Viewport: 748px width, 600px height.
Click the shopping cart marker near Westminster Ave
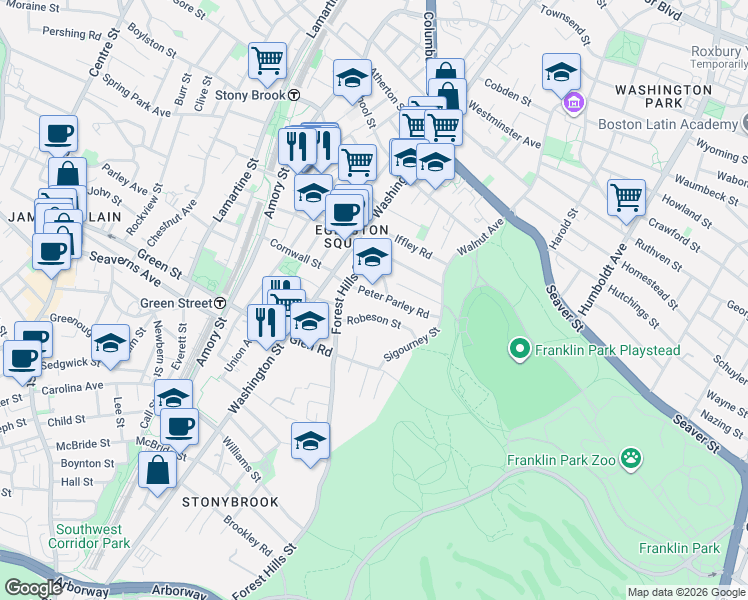(443, 128)
